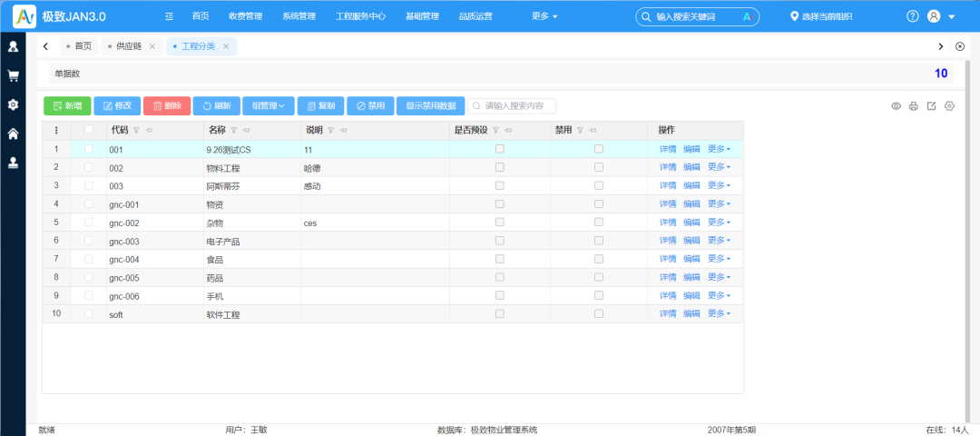The width and height of the screenshot is (980, 436).
Task: Click the export icon above table
Action: (931, 105)
